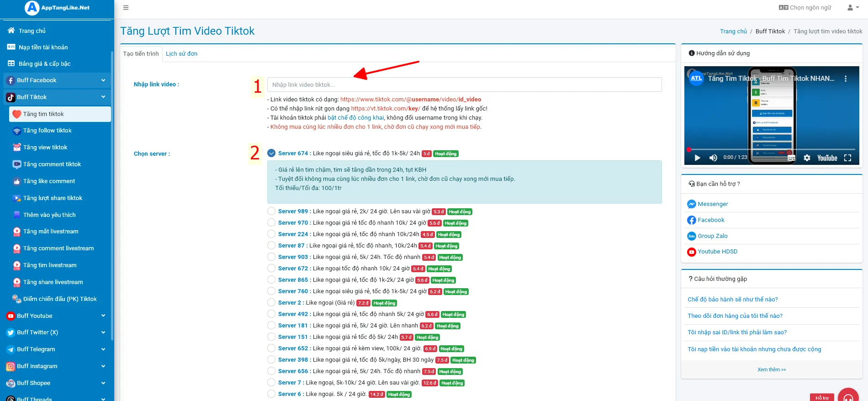Enter fullscreen on tutorial video

tap(847, 158)
